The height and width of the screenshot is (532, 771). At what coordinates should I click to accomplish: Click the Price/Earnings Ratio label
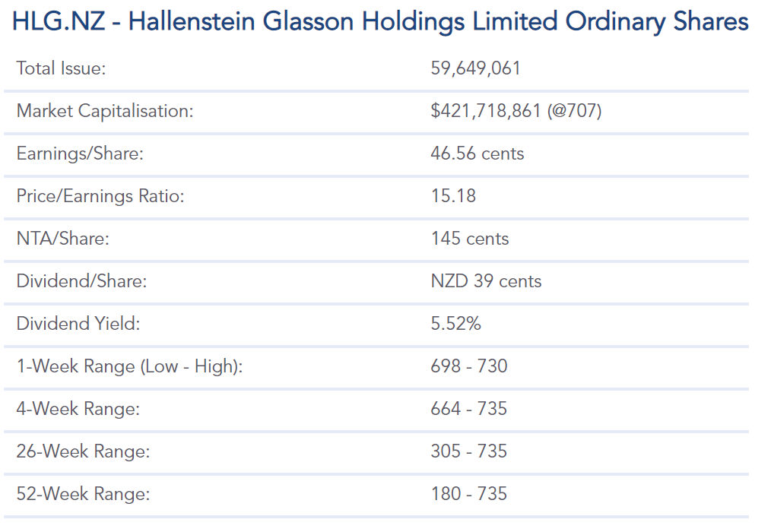(100, 196)
